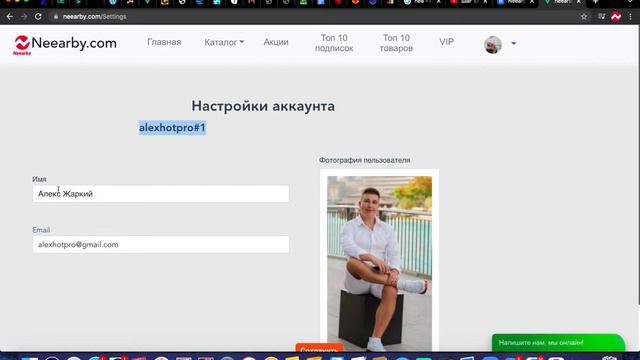
Task: Click the browser forward arrow
Action: (24, 17)
